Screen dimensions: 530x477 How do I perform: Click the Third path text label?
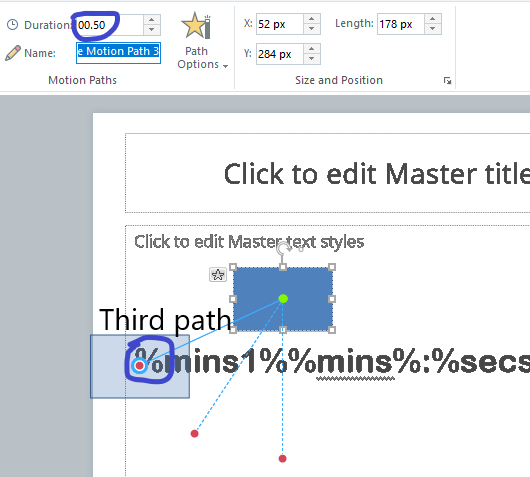(x=165, y=320)
